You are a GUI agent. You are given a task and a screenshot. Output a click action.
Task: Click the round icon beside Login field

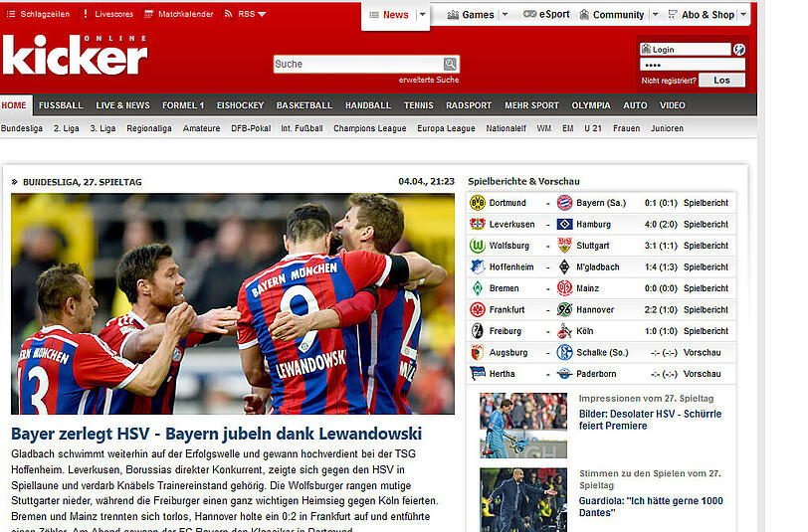pos(739,50)
